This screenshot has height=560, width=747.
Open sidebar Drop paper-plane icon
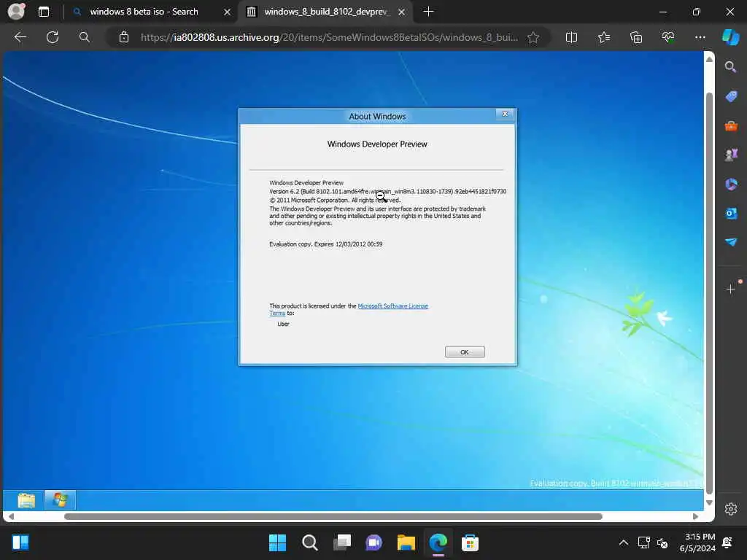point(731,242)
